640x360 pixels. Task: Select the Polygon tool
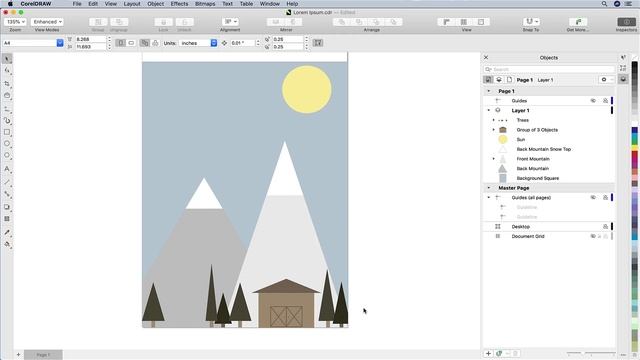(x=7, y=156)
